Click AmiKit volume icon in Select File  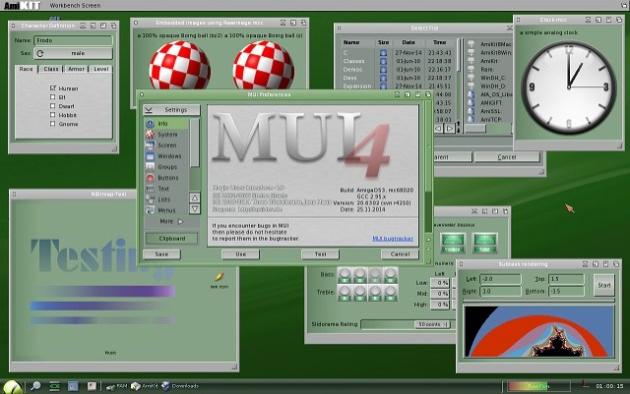pyautogui.click(x=471, y=61)
